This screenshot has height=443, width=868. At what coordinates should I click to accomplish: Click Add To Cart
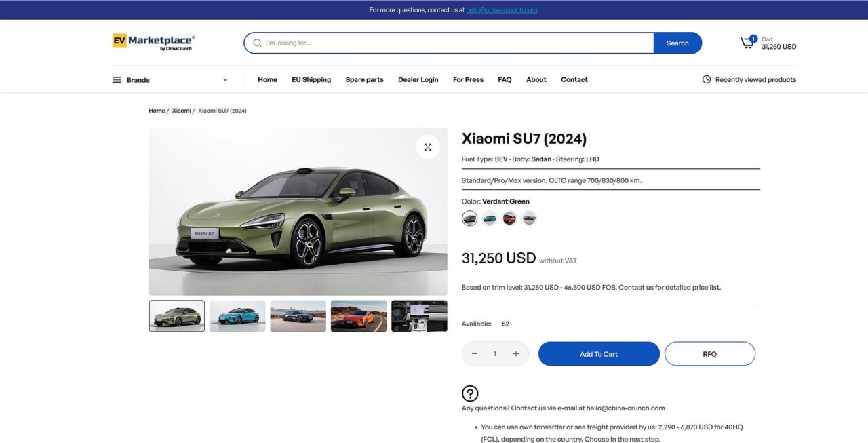(599, 353)
